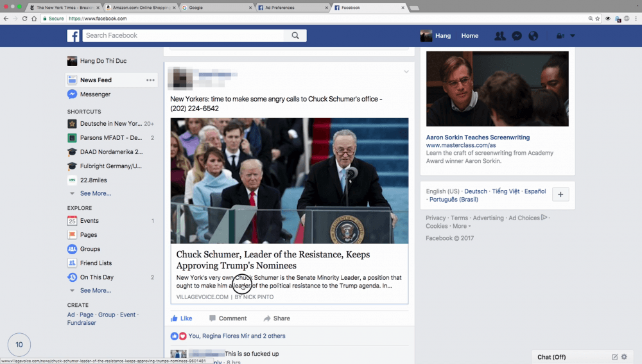This screenshot has width=642, height=364.
Task: Expand See More under Explore
Action: pos(95,291)
